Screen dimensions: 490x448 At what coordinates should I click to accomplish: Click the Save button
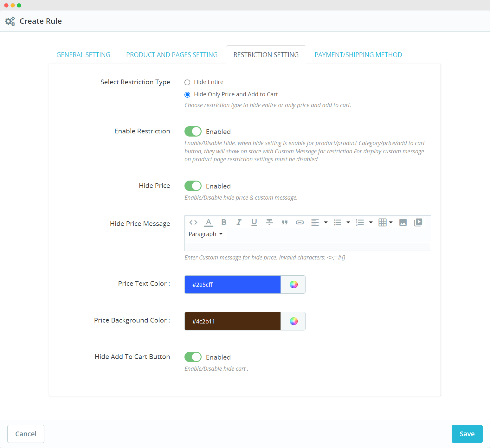click(x=467, y=434)
